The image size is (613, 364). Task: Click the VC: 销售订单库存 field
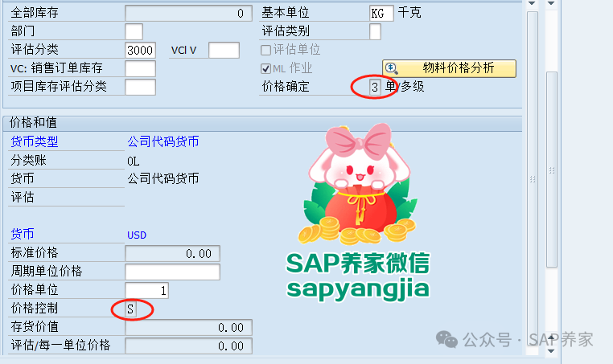(x=140, y=69)
